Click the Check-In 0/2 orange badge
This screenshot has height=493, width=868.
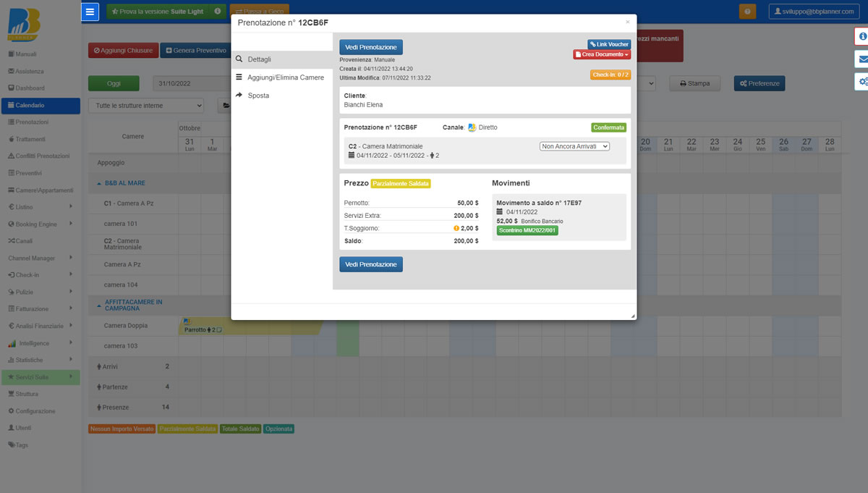[x=610, y=75]
